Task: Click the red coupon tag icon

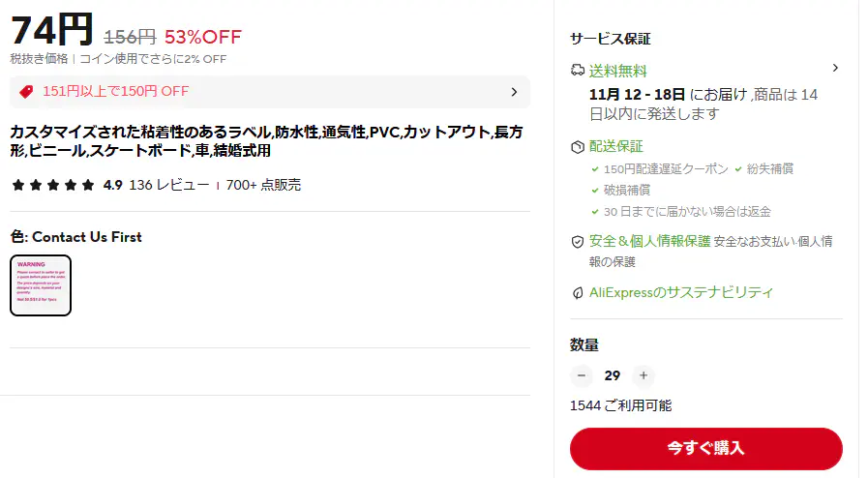Action: (x=26, y=92)
